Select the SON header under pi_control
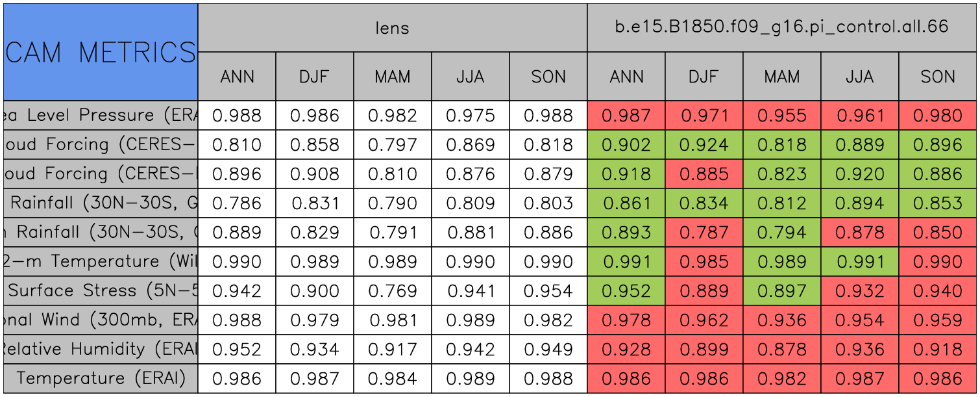 938,77
